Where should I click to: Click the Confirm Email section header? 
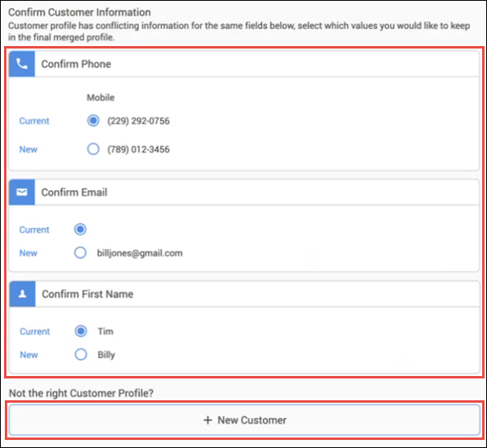[244, 192]
